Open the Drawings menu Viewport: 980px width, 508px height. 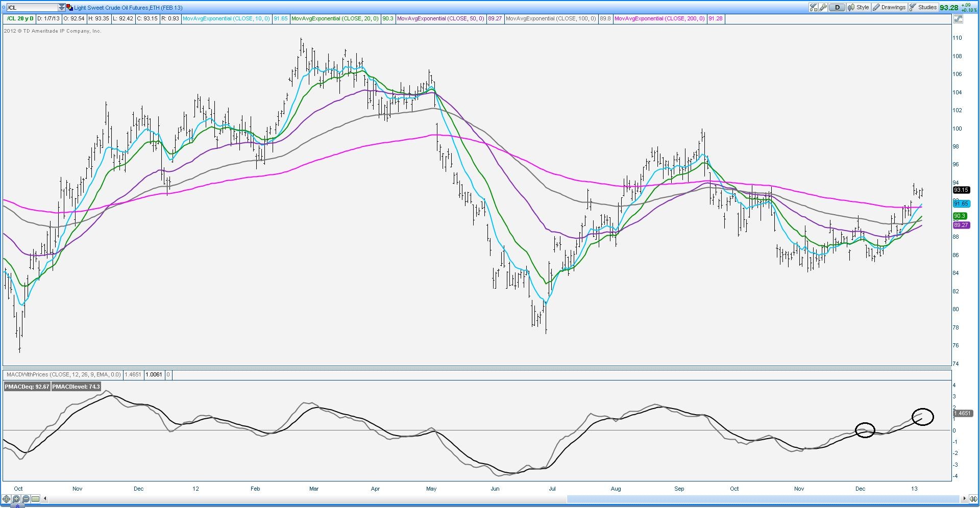889,7
